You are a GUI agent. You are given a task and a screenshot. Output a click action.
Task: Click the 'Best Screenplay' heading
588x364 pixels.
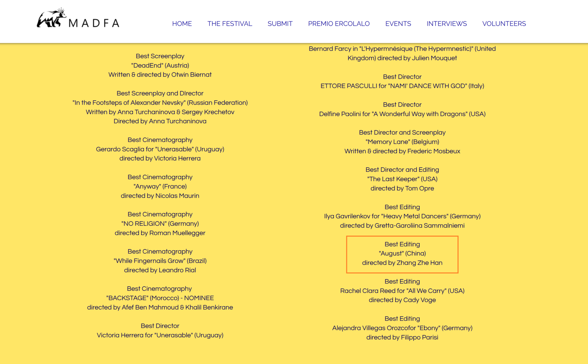[160, 56]
